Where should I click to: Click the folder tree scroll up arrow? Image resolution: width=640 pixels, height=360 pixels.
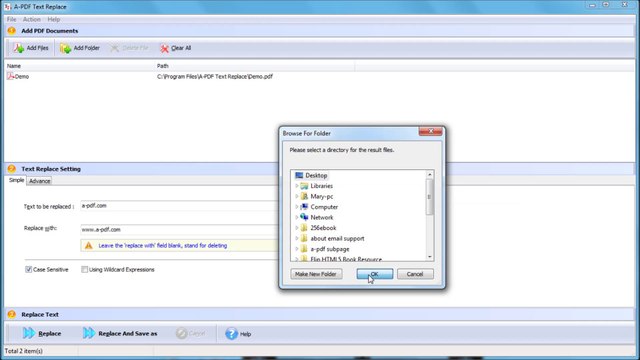click(429, 175)
